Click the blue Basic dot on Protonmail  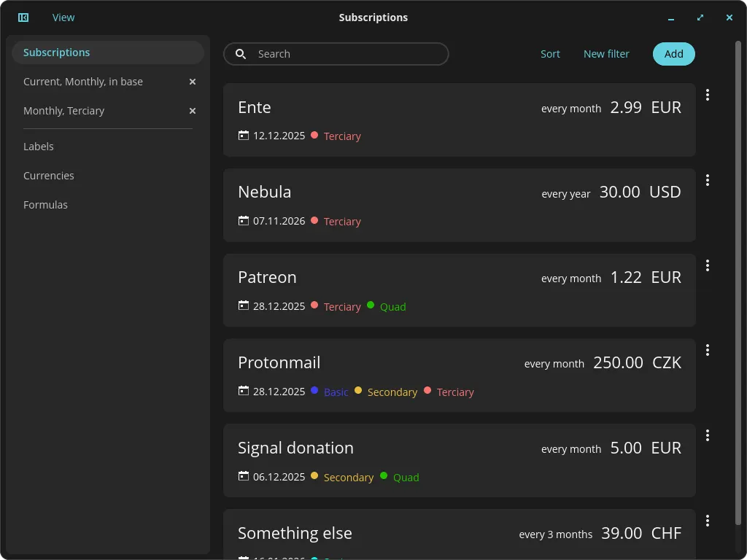314,391
